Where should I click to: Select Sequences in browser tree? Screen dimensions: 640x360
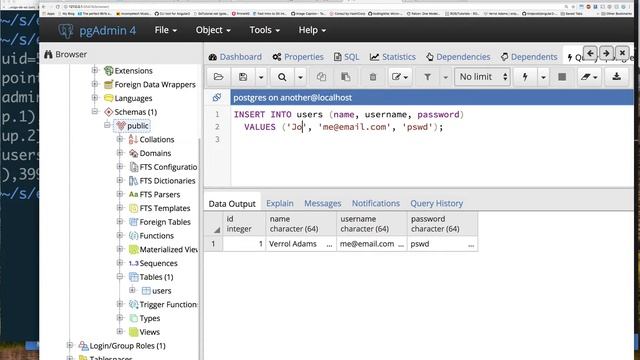point(158,263)
